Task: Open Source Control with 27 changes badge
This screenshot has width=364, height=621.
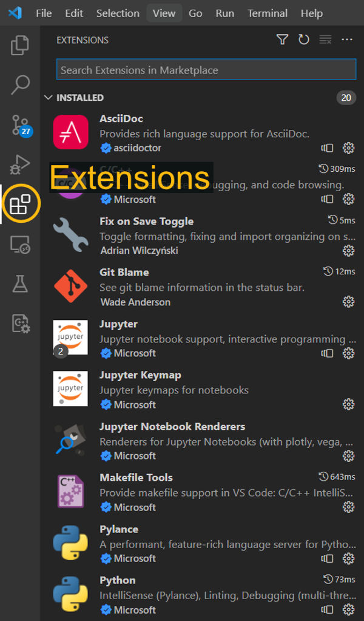Action: pyautogui.click(x=21, y=125)
